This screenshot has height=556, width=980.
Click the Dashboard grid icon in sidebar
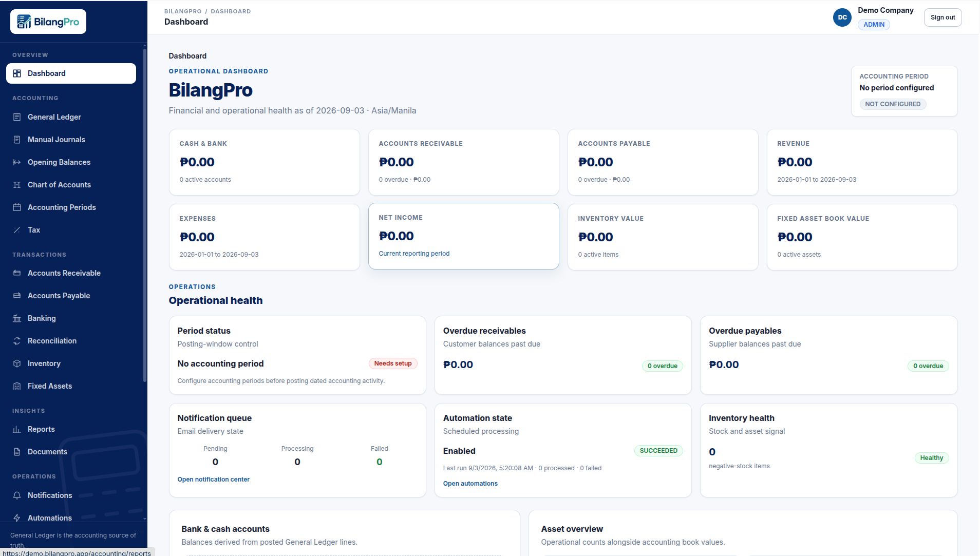(17, 73)
